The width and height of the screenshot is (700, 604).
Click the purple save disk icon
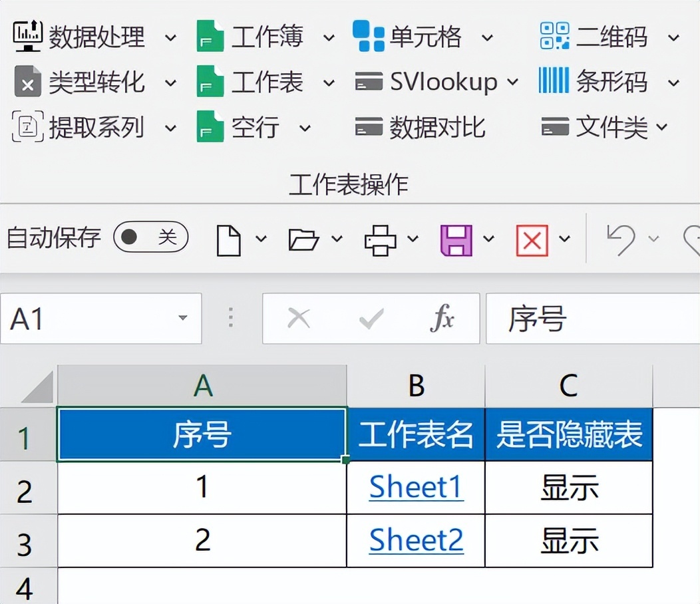coord(456,239)
